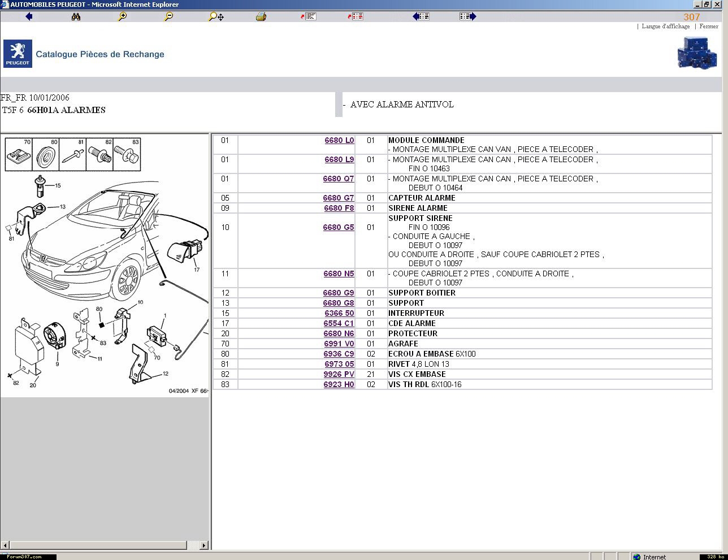Select bolt thumbnail numbered 83
The width and height of the screenshot is (728, 560).
pyautogui.click(x=127, y=155)
